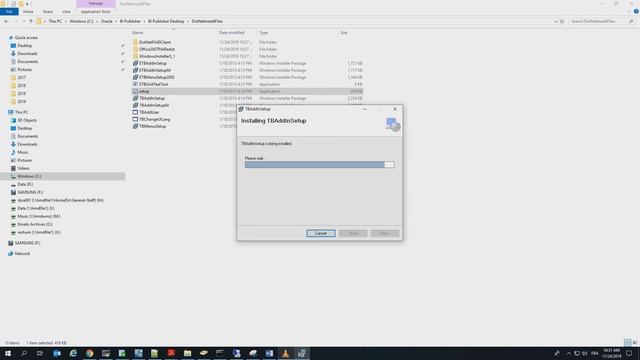Select Data (D:) drive in sidebar
The height and width of the screenshot is (360, 640).
coord(25,184)
